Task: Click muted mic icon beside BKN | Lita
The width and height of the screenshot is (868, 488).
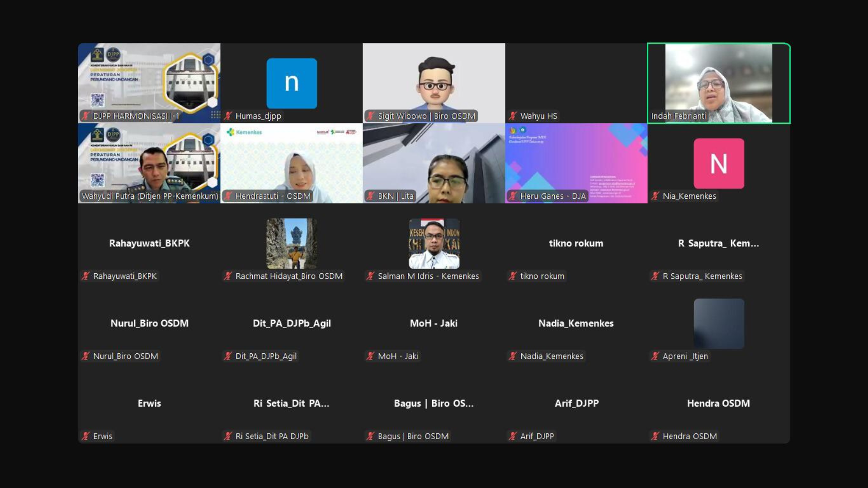Action: pyautogui.click(x=370, y=196)
